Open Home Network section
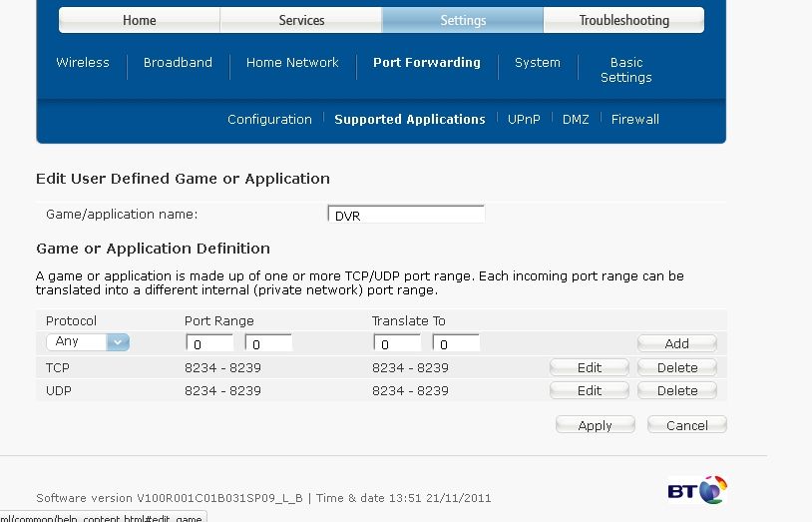Image resolution: width=812 pixels, height=522 pixels. [x=292, y=63]
